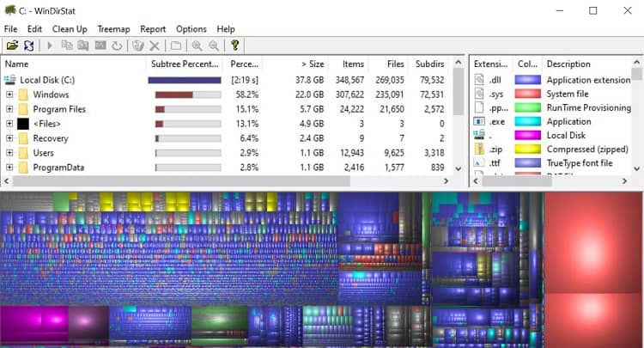The width and height of the screenshot is (644, 348).
Task: Sort by the Description column header
Action: tap(587, 64)
